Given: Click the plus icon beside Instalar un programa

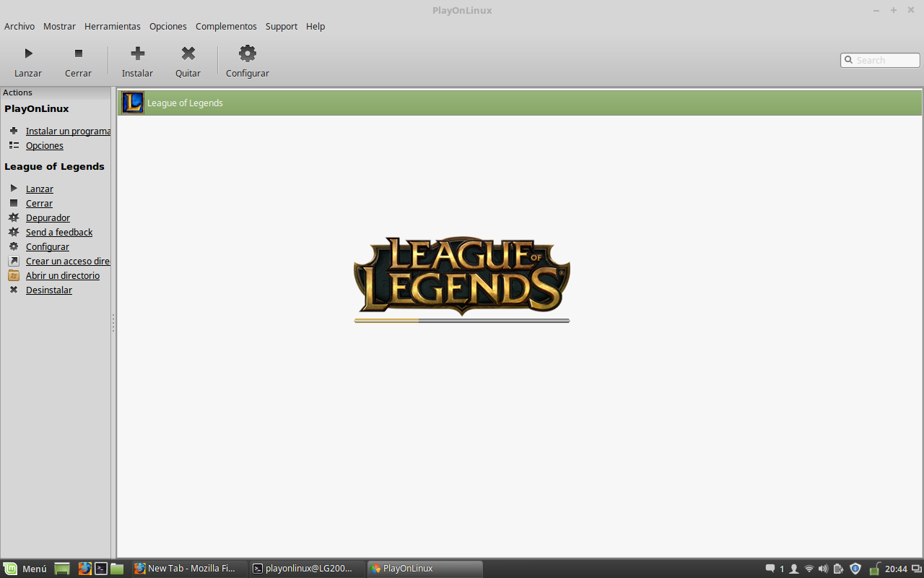Looking at the screenshot, I should (14, 131).
